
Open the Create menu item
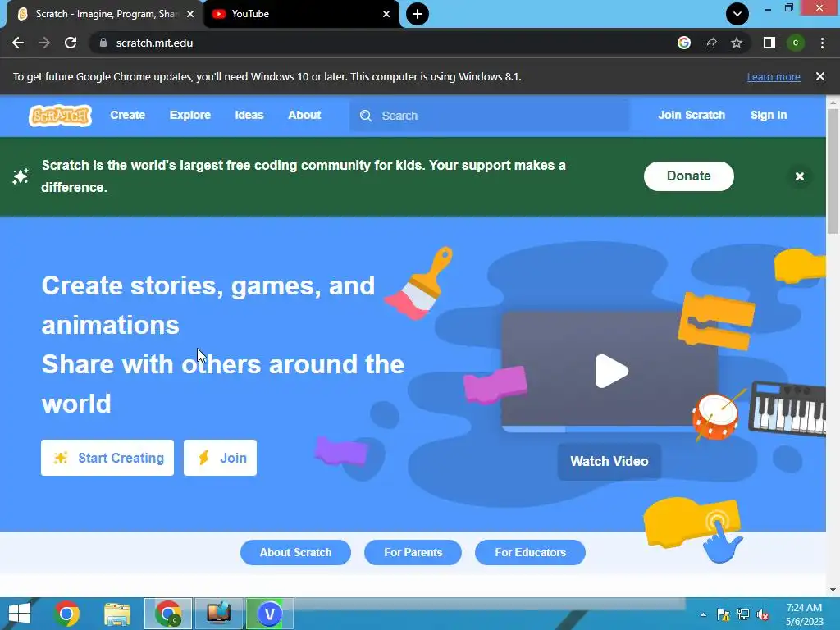click(127, 115)
